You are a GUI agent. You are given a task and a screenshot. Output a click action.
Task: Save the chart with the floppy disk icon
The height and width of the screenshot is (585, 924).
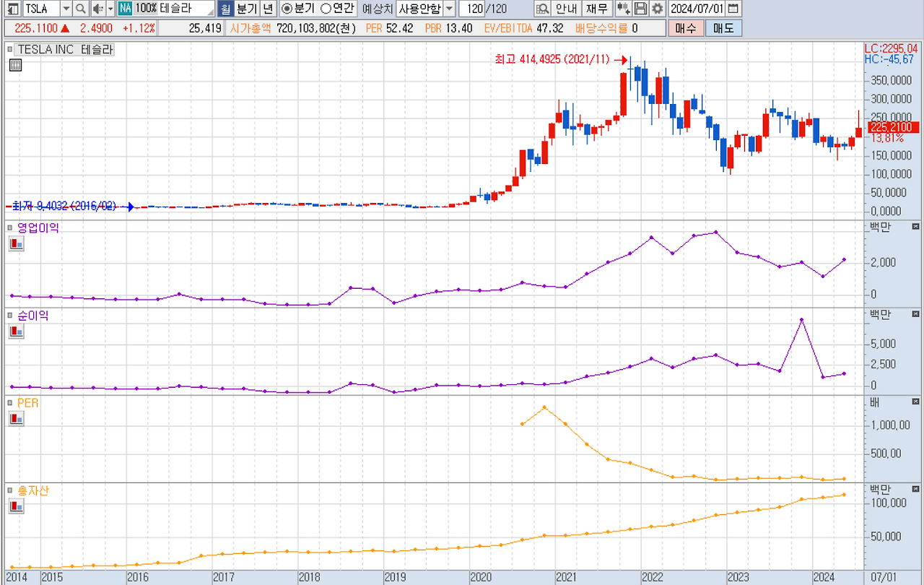(640, 9)
